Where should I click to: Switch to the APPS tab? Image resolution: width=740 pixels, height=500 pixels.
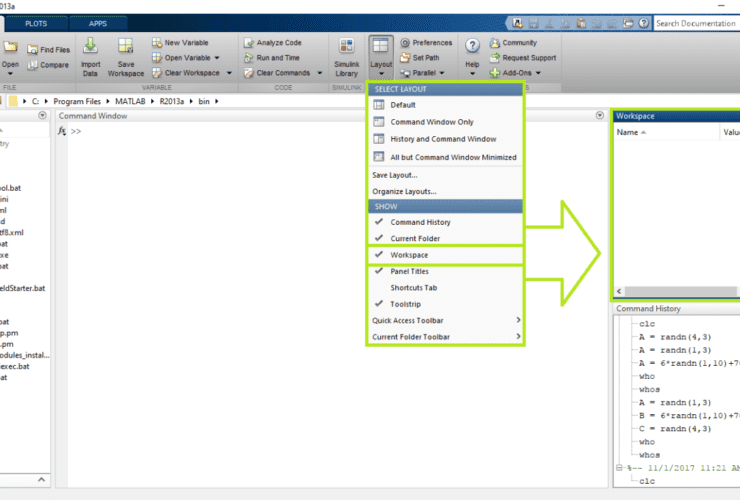coord(98,24)
